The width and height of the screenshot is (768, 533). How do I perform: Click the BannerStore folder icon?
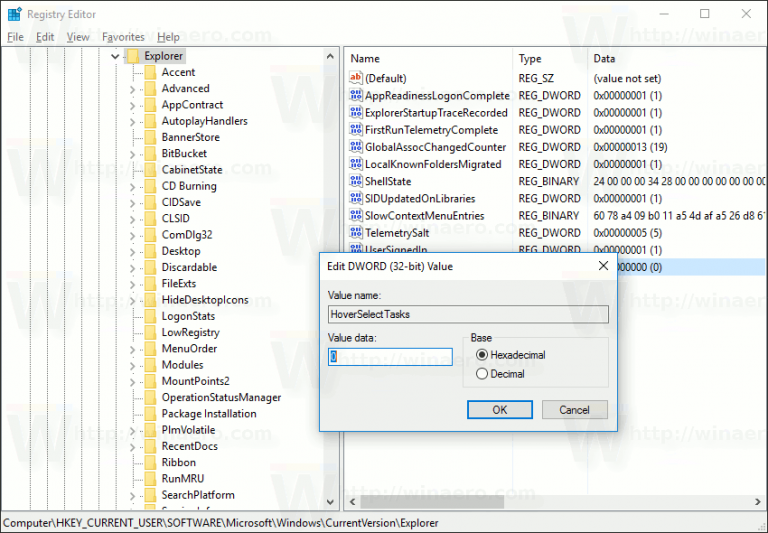click(x=150, y=137)
